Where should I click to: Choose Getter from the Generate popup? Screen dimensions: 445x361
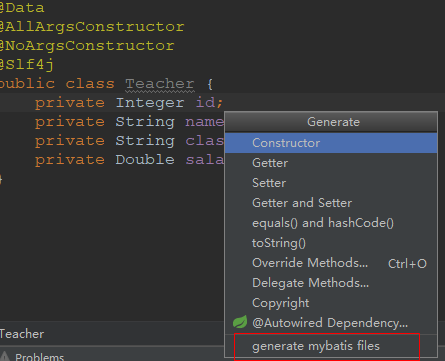click(x=331, y=163)
